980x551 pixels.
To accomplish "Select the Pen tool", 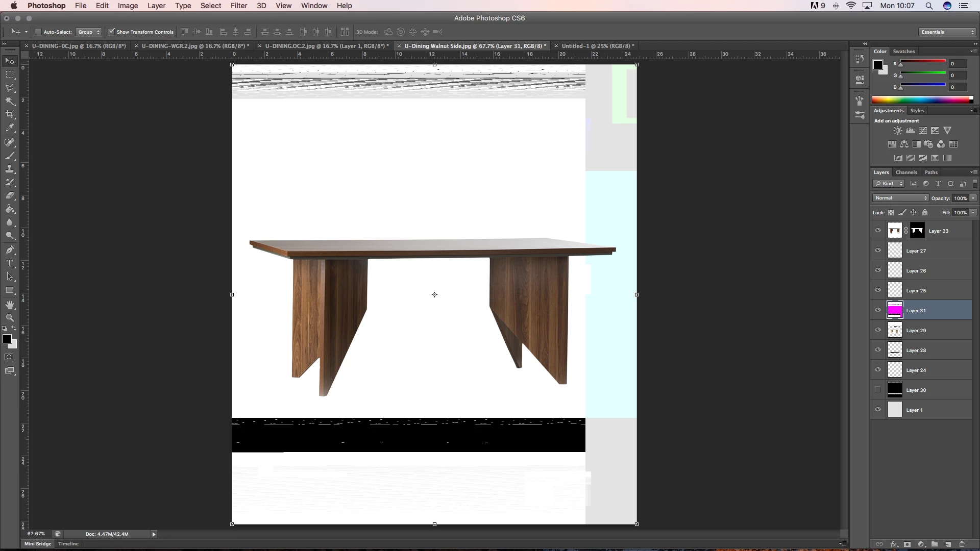I will point(10,250).
